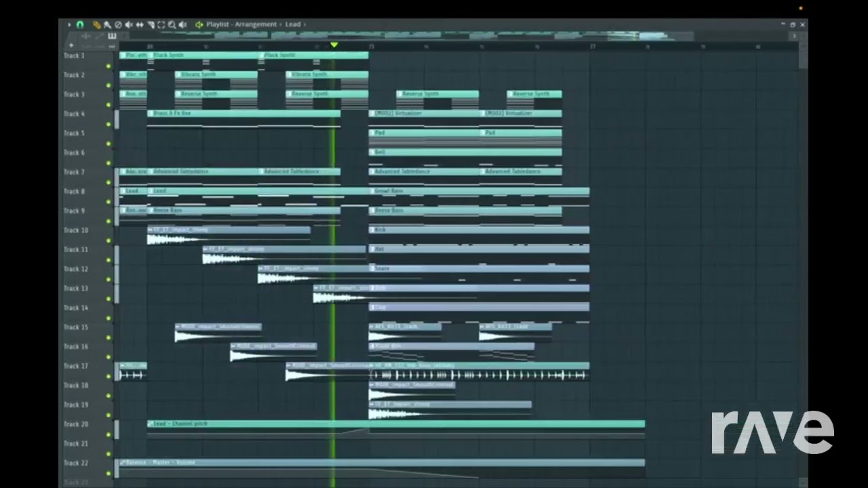Select the Slice tool
This screenshot has width=868, height=488.
pyautogui.click(x=151, y=25)
